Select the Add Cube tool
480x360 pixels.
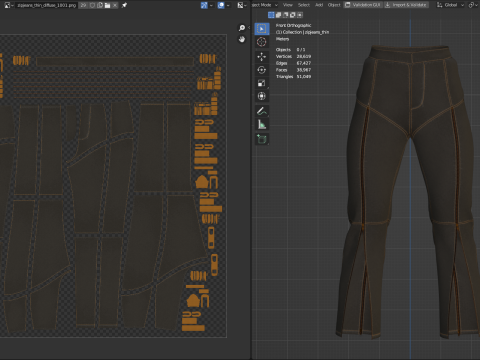[x=262, y=139]
